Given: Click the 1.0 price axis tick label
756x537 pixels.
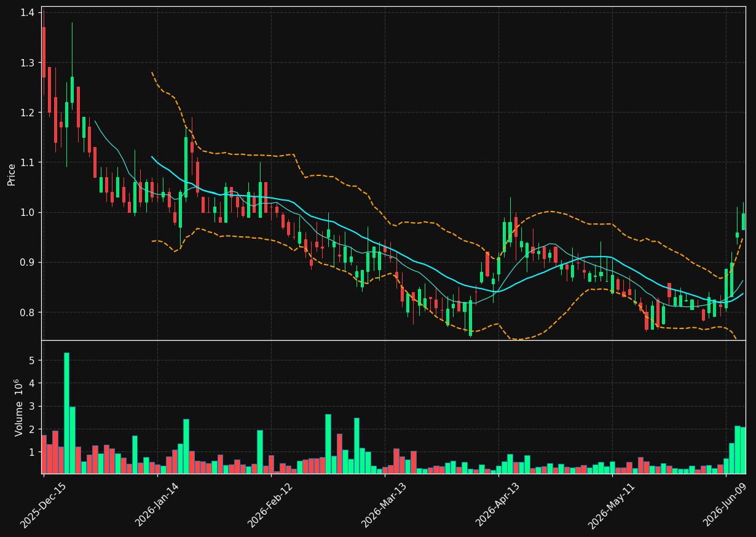Looking at the screenshot, I should [28, 212].
